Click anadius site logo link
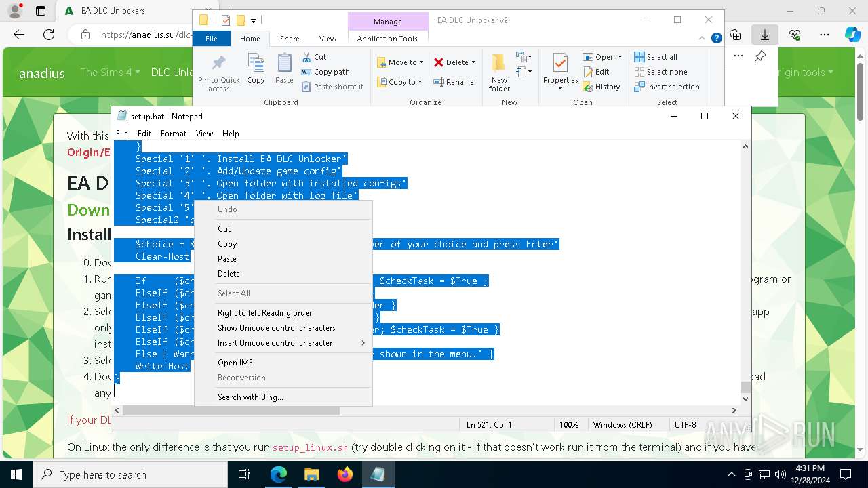Viewport: 868px width, 488px height. coord(42,73)
